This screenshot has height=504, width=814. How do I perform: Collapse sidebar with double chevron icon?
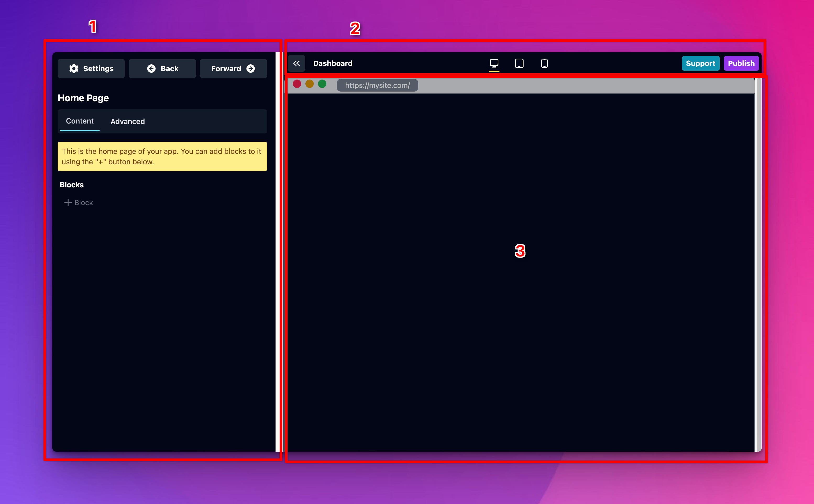point(296,63)
